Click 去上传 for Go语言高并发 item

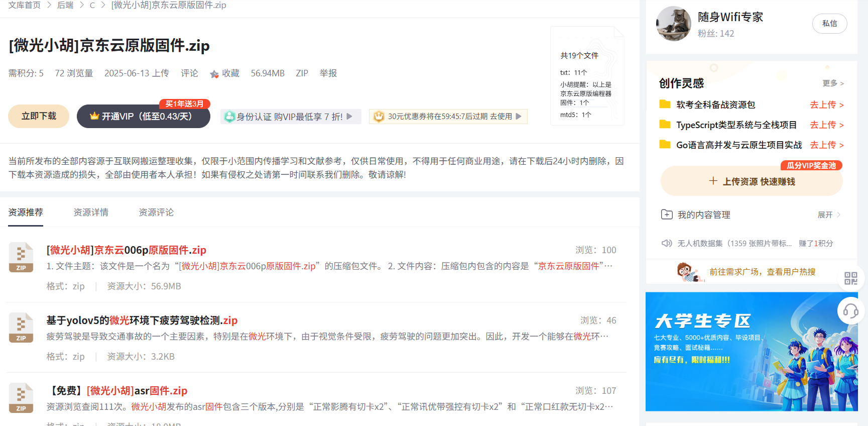click(827, 145)
